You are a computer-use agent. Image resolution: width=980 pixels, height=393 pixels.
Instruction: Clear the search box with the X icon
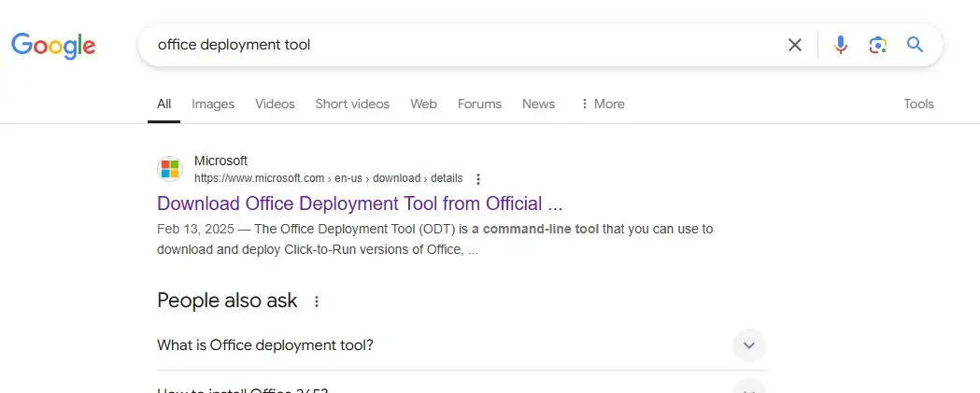point(794,45)
